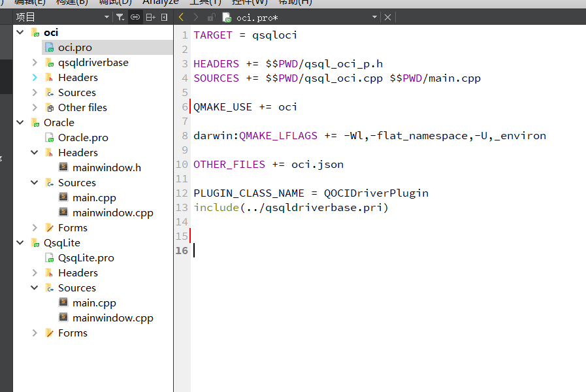Select mainwindow.cpp under Oracle Sources

pos(113,212)
